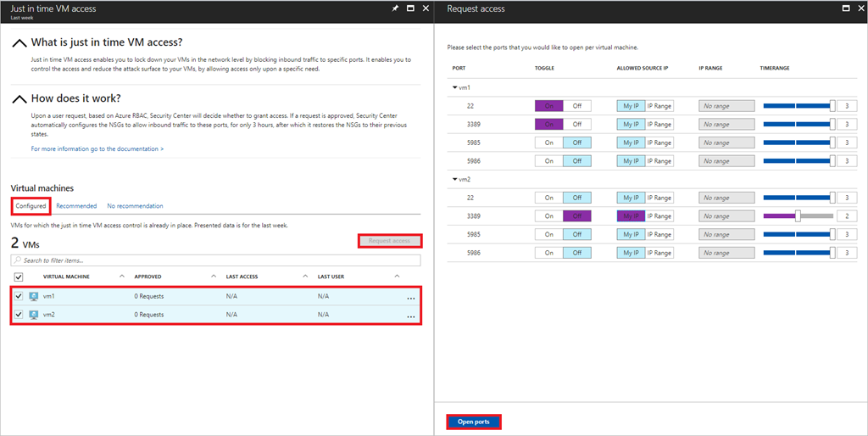Collapse the vm1 port list
This screenshot has height=436, width=868.
tap(455, 87)
